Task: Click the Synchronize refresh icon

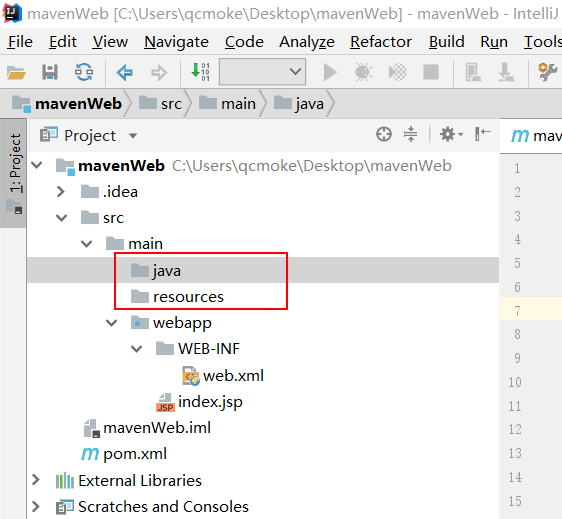Action: pyautogui.click(x=84, y=72)
